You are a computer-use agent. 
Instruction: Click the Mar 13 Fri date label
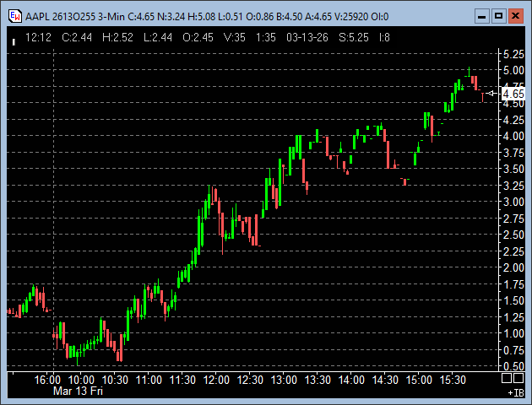(78, 391)
